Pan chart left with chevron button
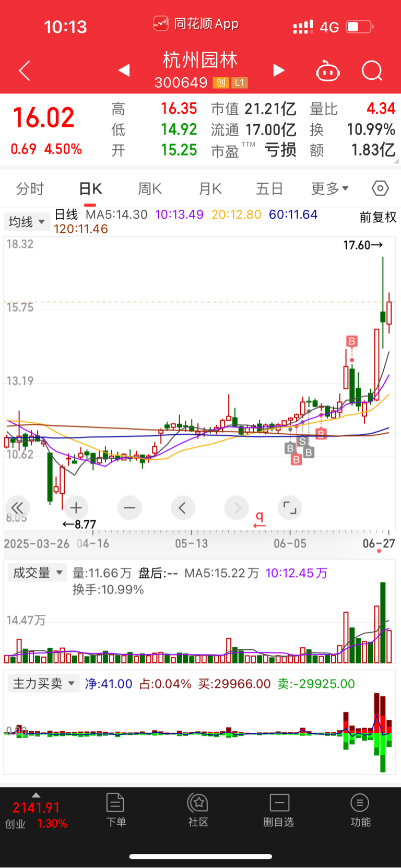Image resolution: width=401 pixels, height=868 pixels. (183, 507)
